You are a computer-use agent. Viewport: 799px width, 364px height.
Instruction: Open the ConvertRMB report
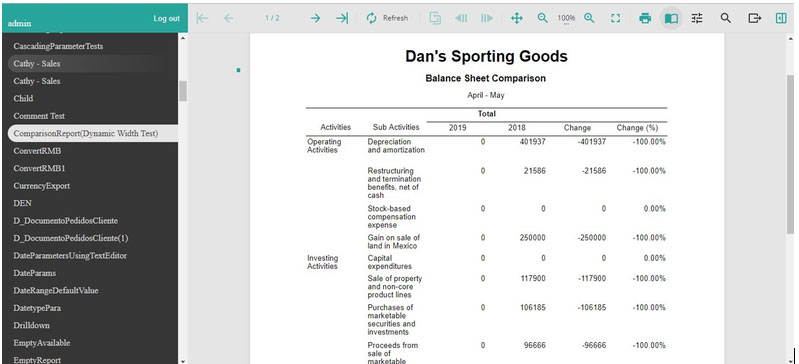pyautogui.click(x=37, y=151)
